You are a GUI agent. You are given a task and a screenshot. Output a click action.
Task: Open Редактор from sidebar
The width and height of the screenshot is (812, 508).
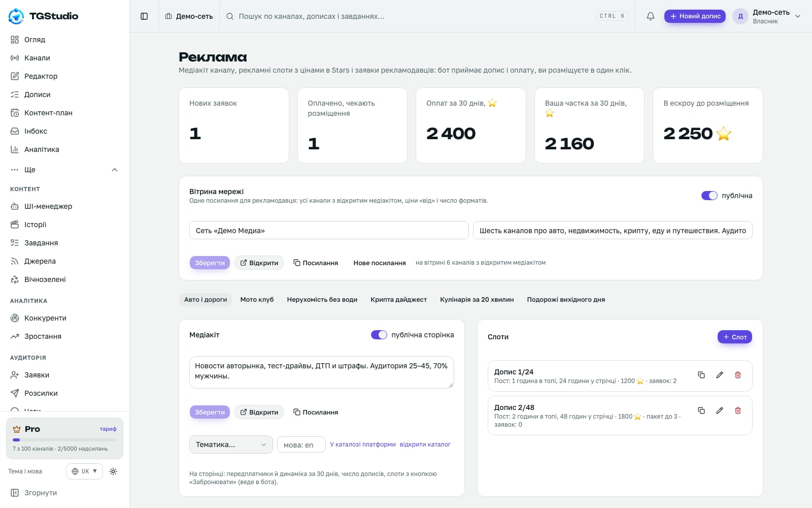pos(65,76)
